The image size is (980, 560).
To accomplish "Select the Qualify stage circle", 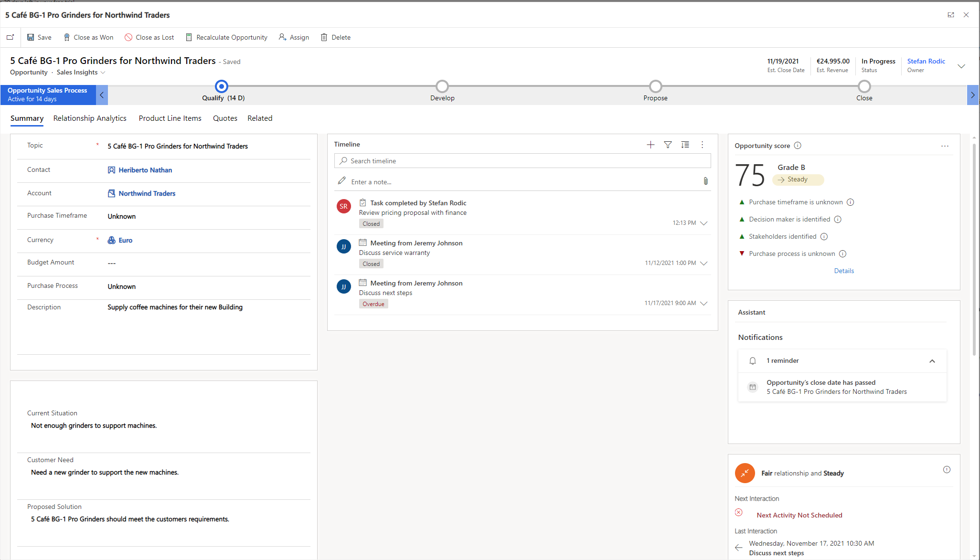I will coord(221,86).
